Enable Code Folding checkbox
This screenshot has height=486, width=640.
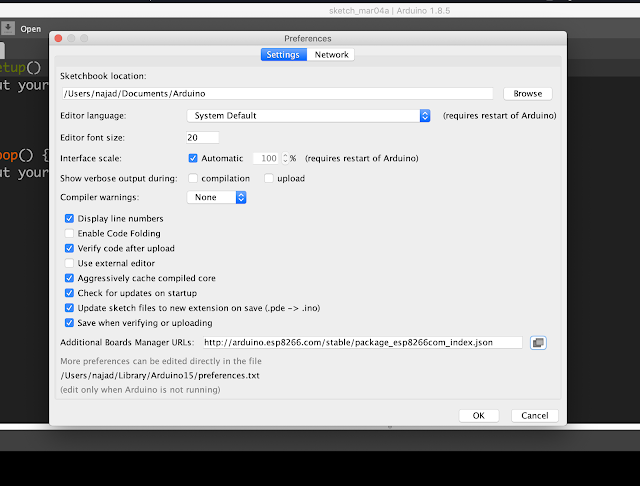pyautogui.click(x=69, y=233)
